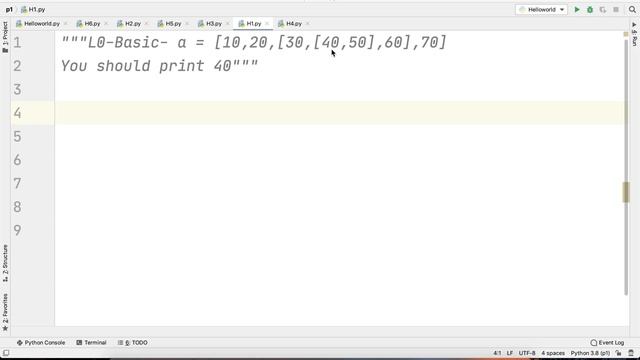Switch to the H6.py editor tab

tap(88, 24)
